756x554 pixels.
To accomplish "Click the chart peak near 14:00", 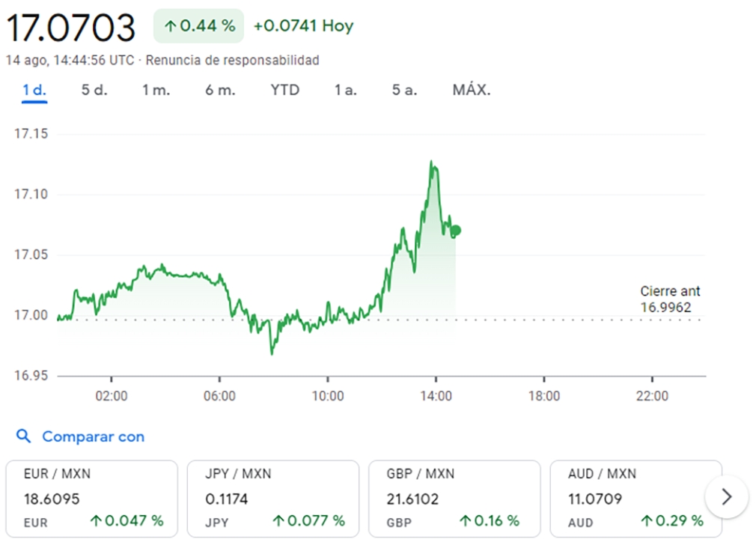I will [432, 162].
